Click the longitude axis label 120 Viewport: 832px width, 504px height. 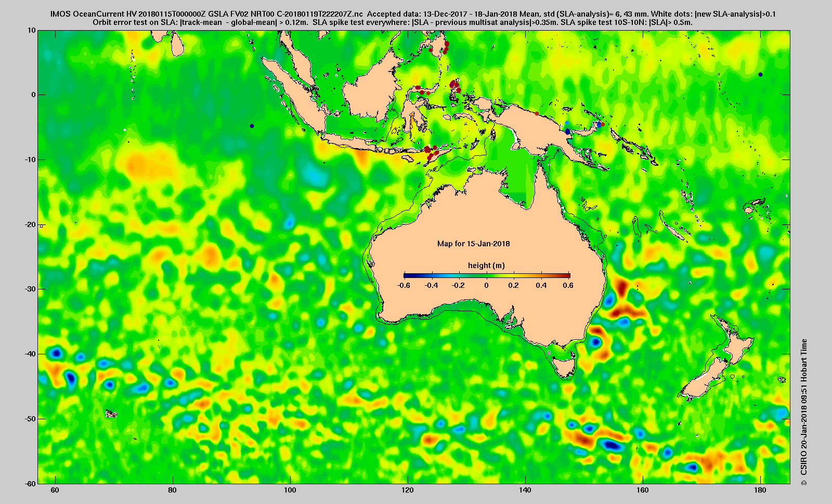tap(408, 490)
